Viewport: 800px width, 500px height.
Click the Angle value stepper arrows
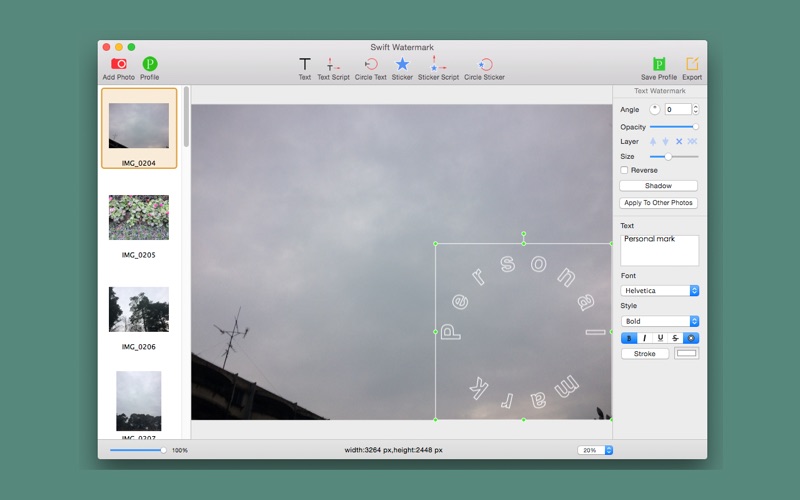[695, 109]
